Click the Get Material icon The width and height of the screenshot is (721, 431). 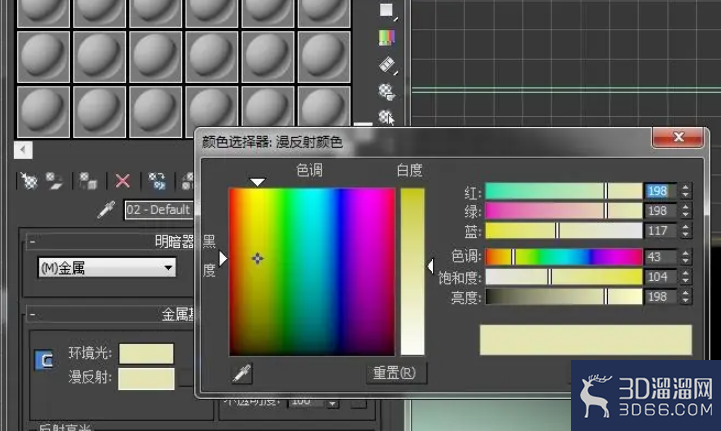pyautogui.click(x=30, y=181)
